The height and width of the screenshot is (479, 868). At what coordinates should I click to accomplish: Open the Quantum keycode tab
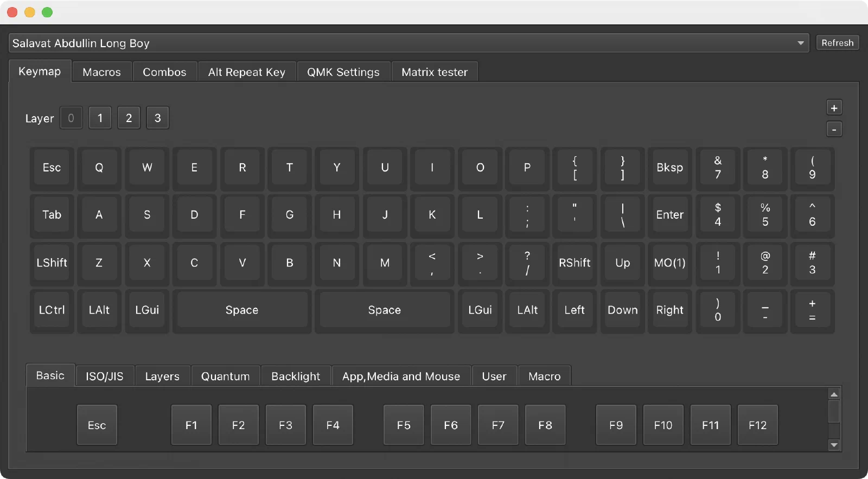click(x=226, y=376)
